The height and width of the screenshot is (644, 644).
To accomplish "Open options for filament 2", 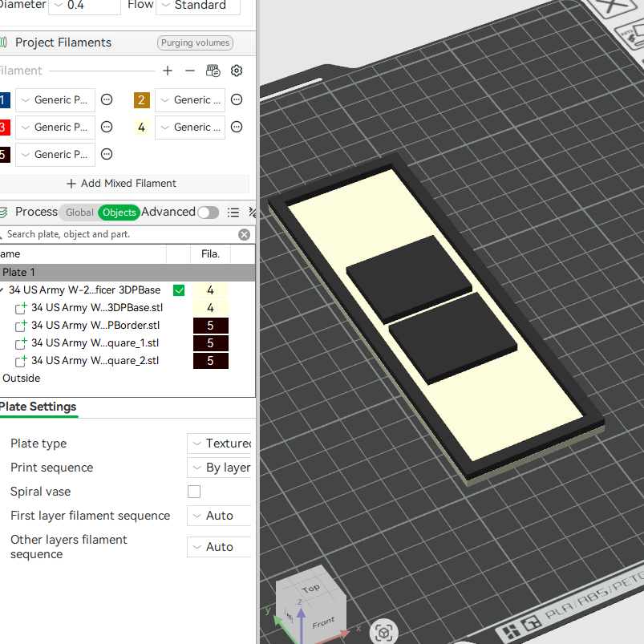I will 237,99.
